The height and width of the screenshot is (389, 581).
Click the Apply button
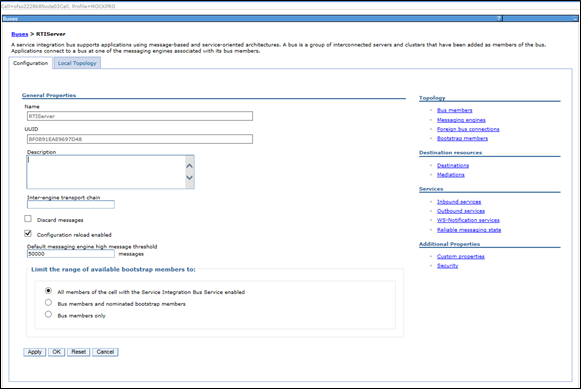pyautogui.click(x=34, y=352)
